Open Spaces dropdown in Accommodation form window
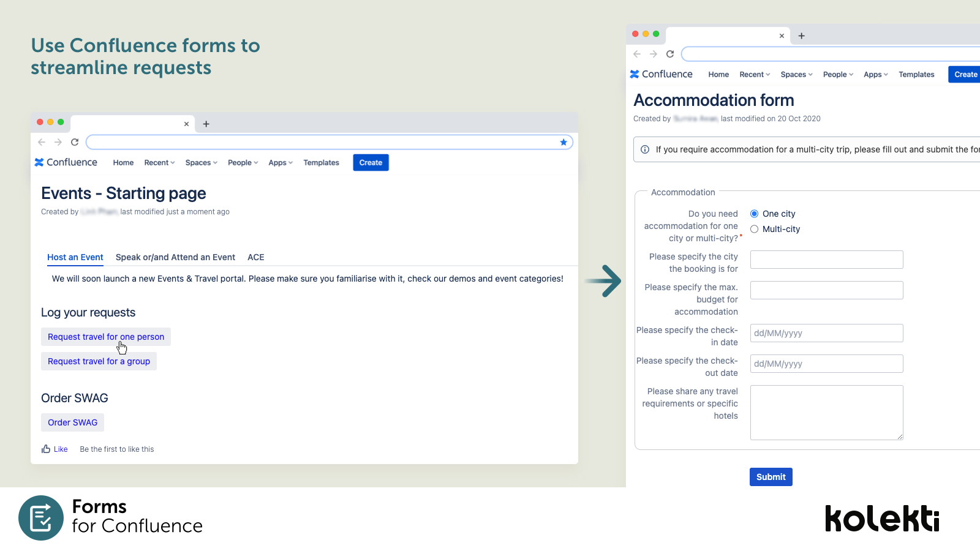The height and width of the screenshot is (551, 980). (797, 75)
